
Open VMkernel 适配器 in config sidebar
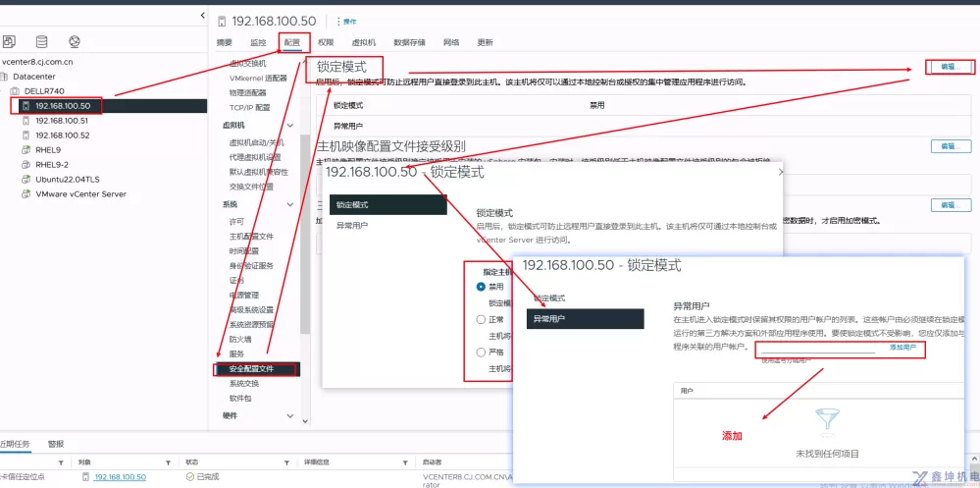point(258,79)
